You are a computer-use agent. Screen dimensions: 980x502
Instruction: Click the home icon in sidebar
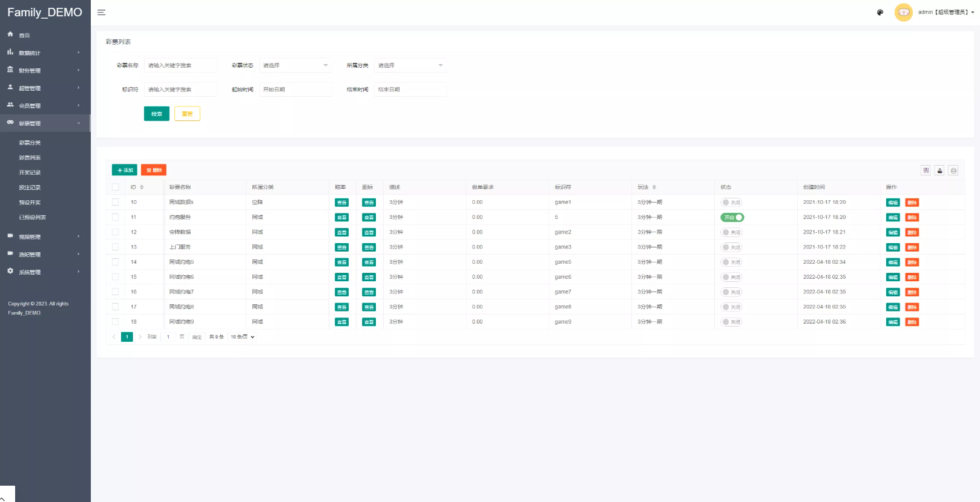click(10, 34)
